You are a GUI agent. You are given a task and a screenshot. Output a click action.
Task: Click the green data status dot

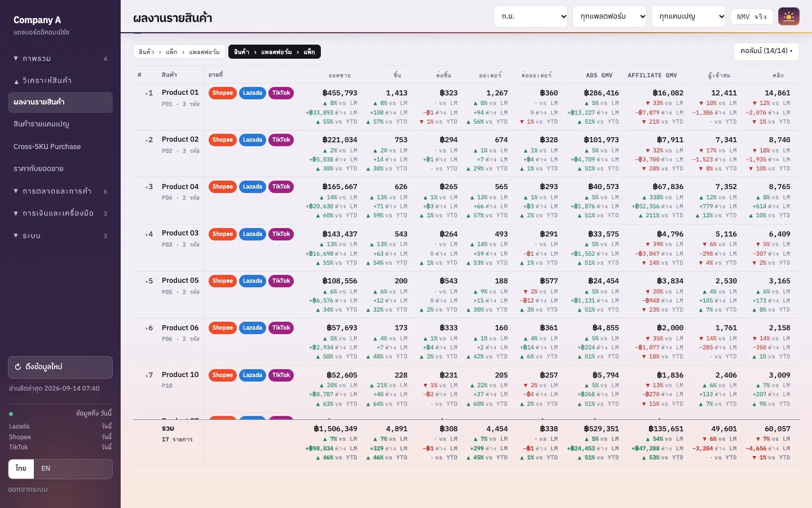[11, 414]
